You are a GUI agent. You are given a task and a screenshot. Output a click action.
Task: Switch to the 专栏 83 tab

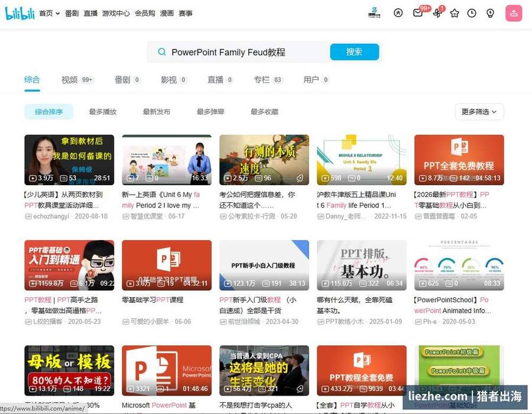click(268, 80)
